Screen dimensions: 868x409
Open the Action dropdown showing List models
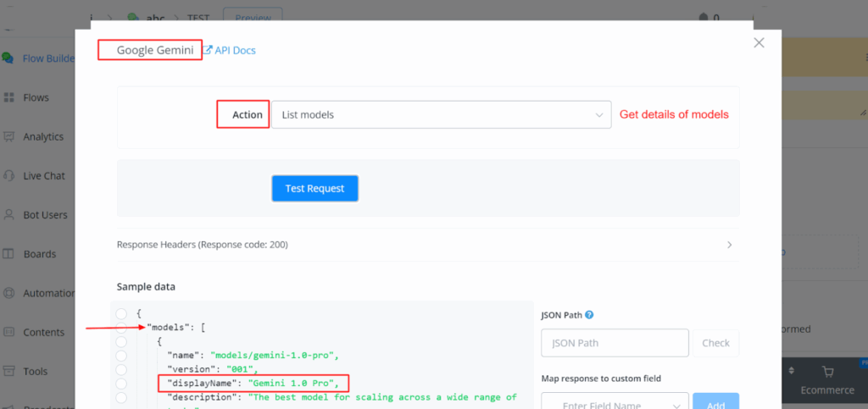441,115
